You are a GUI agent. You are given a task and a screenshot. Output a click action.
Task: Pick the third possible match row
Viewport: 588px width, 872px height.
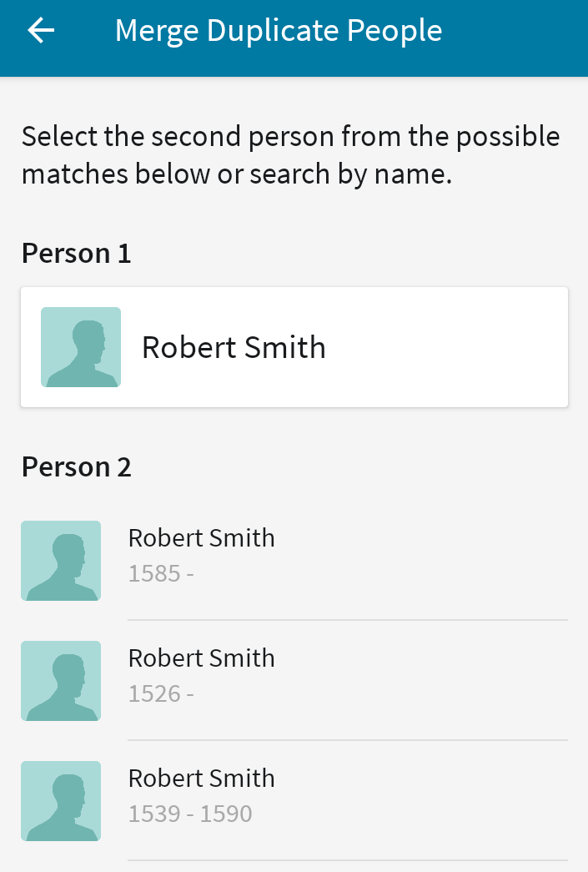click(294, 801)
